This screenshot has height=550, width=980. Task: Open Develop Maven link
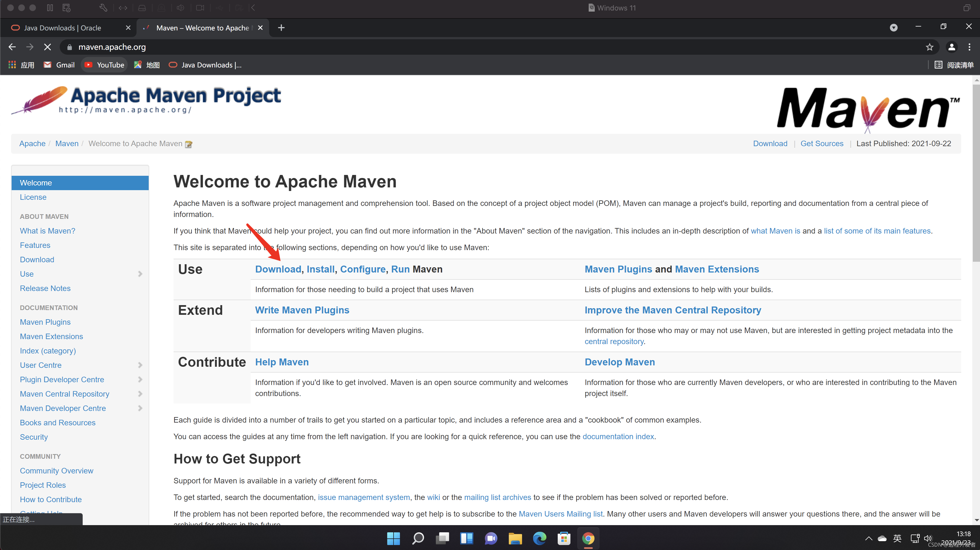[620, 362]
